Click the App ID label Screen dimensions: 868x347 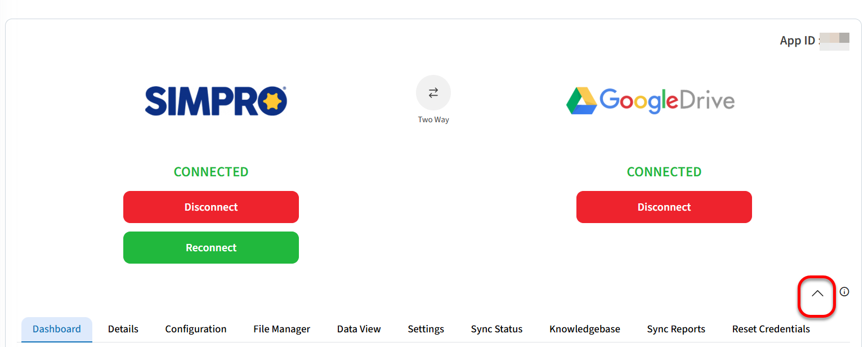point(798,41)
